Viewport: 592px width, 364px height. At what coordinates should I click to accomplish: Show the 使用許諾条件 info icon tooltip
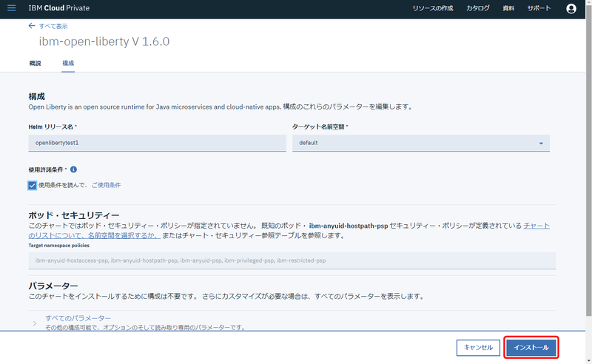tap(73, 169)
